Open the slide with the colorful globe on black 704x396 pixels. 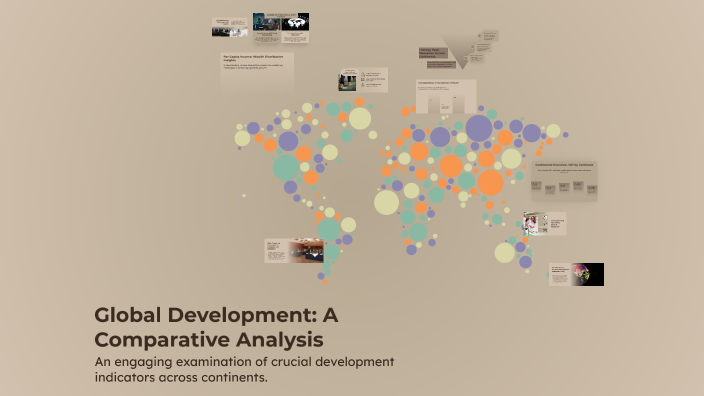(x=576, y=274)
